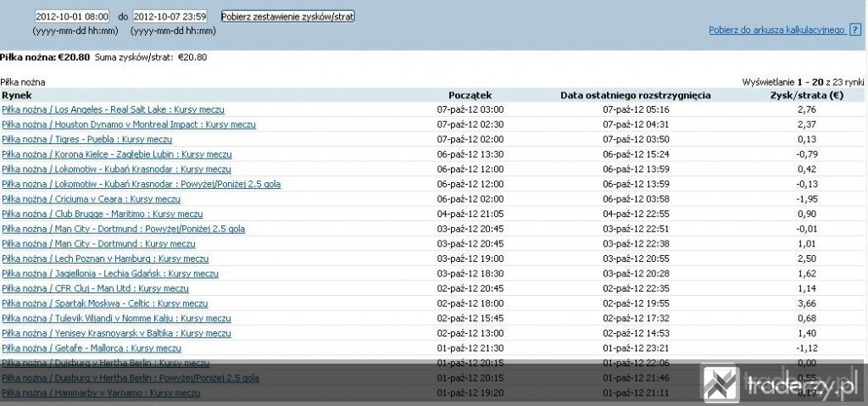Click profit value 2,37 for Houston Dynamo
The image size is (868, 406).
pyautogui.click(x=807, y=125)
